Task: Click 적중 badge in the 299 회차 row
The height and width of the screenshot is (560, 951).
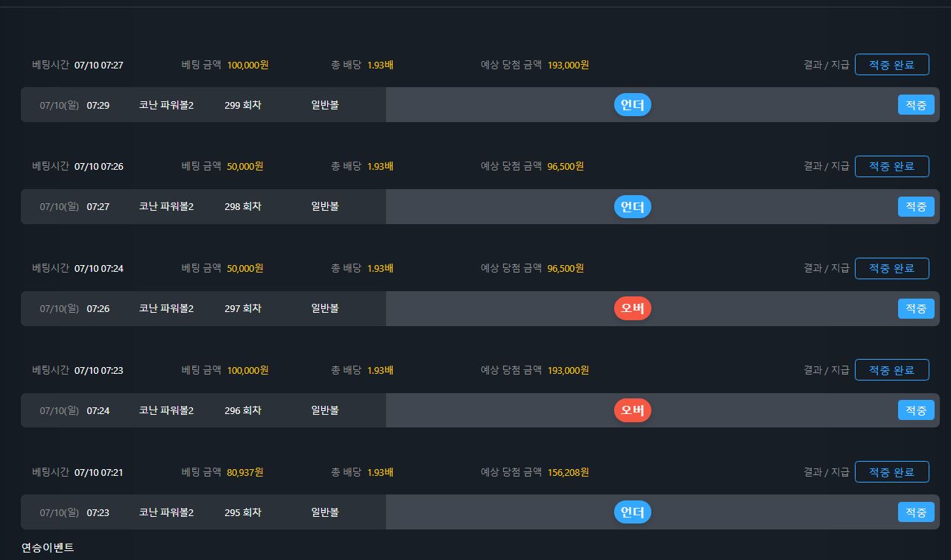Action: tap(915, 105)
